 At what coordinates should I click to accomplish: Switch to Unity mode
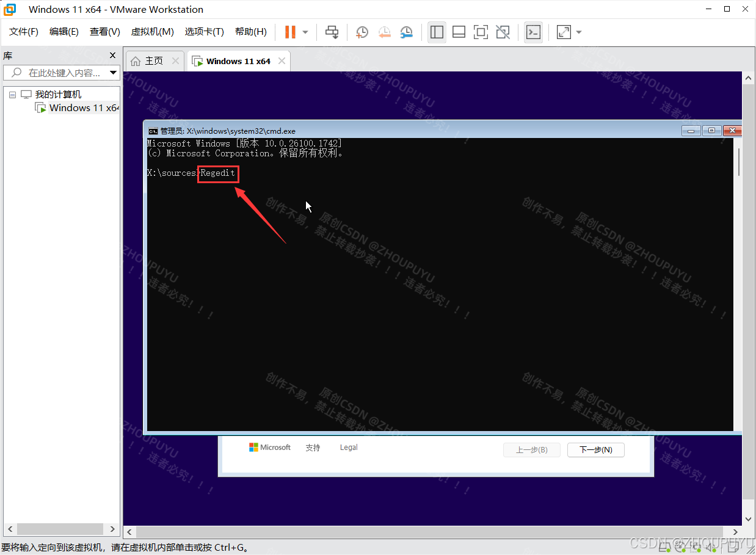(x=503, y=32)
